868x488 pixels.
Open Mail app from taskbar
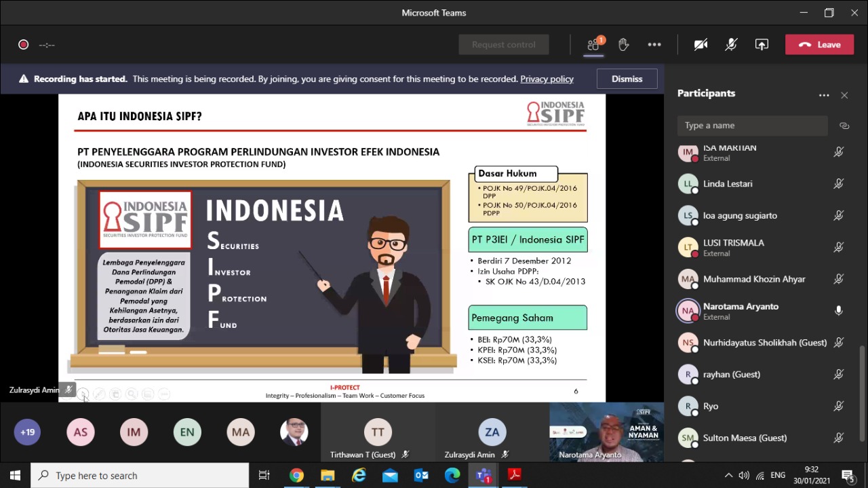(x=390, y=475)
